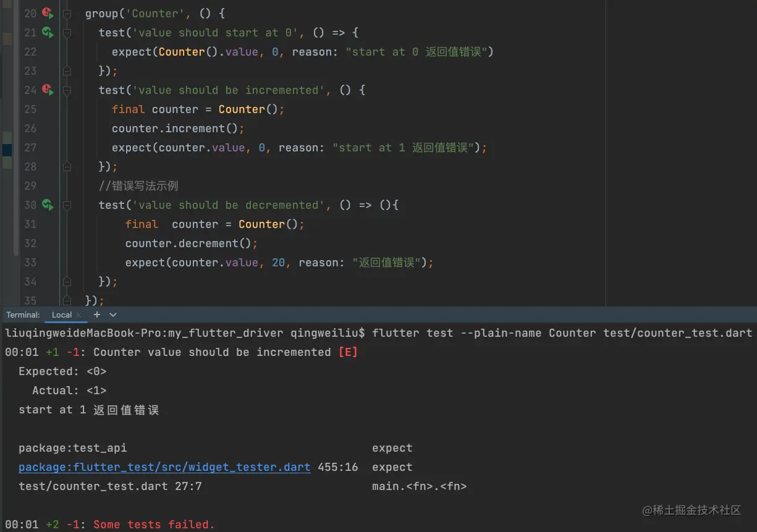Screen dimensions: 757x532
Task: Fold using the end marker on line 35
Action: (x=67, y=301)
